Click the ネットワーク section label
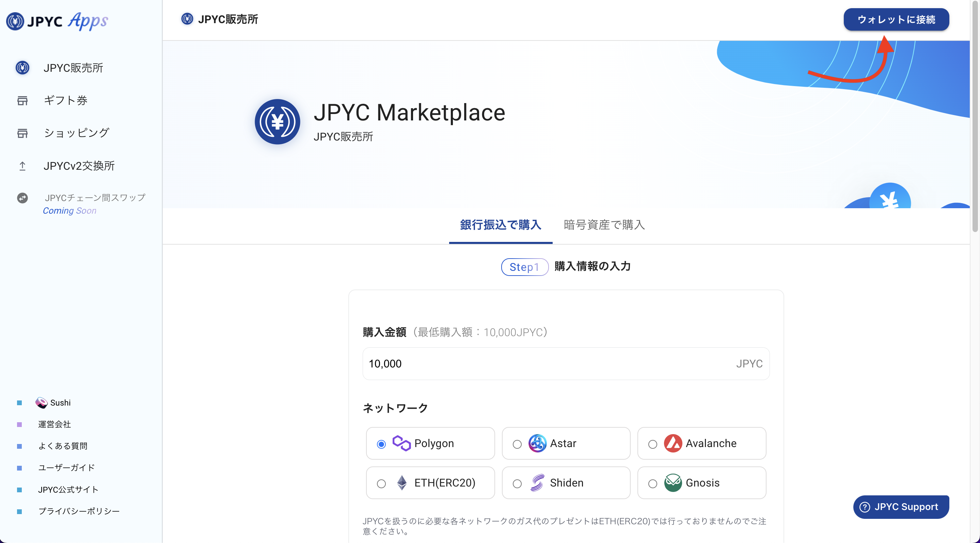980x543 pixels. 395,409
